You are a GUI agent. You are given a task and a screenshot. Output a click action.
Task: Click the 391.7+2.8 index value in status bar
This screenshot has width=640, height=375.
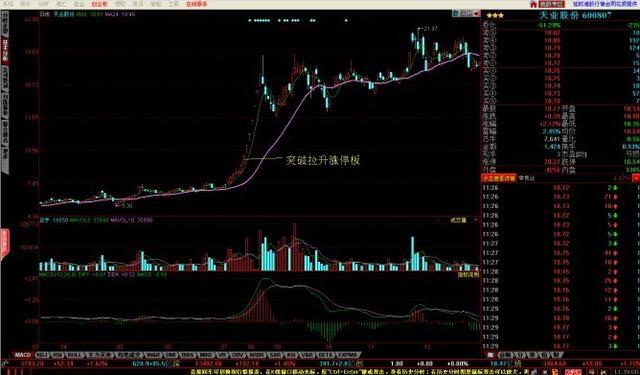(336, 363)
